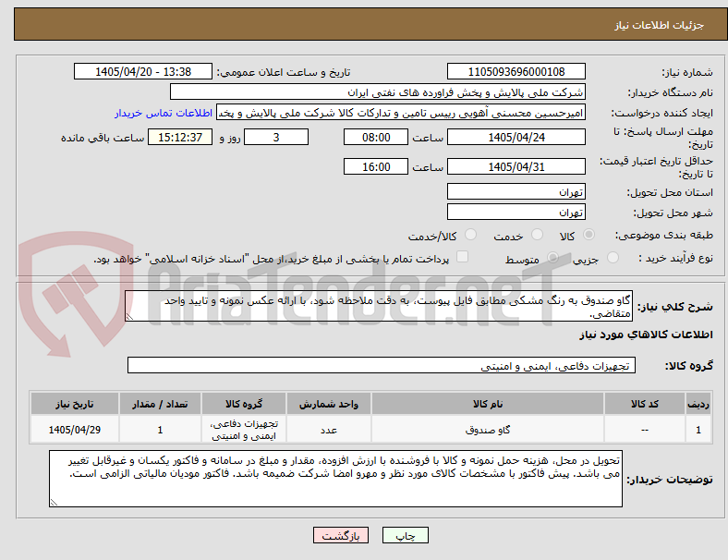This screenshot has width=728, height=560.
Task: Click the بازگشت (back) button
Action: [x=341, y=535]
